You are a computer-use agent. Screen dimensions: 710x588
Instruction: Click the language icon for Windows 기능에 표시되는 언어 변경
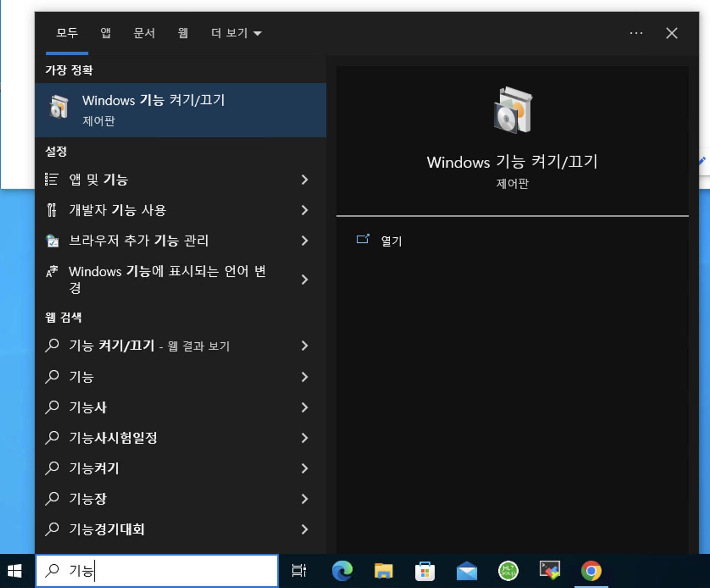52,271
